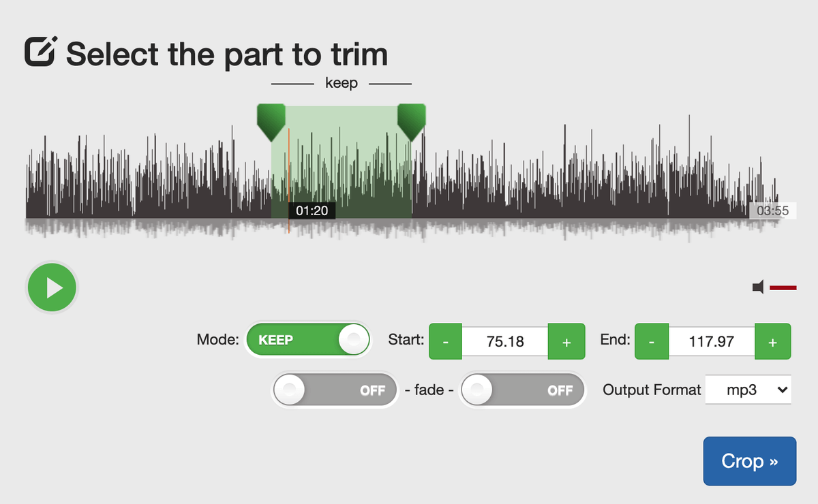Click the 01:20 playhead time marker

click(x=312, y=210)
